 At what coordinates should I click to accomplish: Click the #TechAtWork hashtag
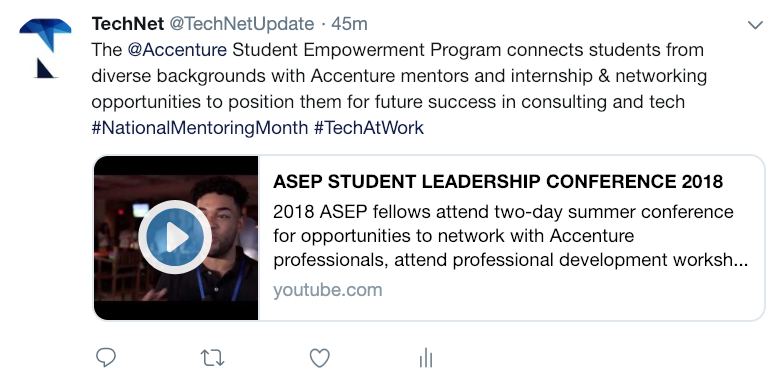click(x=369, y=128)
